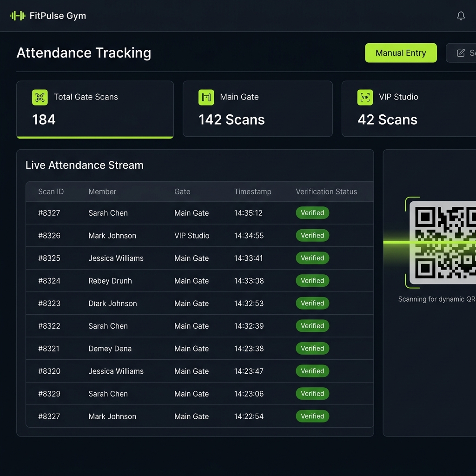Click Verified badge for Sarah Chen 14:35:12

click(x=312, y=213)
